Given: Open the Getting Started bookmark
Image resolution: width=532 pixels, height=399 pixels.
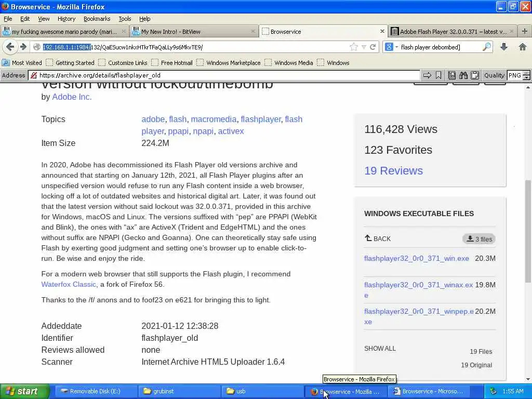Looking at the screenshot, I should [x=70, y=63].
